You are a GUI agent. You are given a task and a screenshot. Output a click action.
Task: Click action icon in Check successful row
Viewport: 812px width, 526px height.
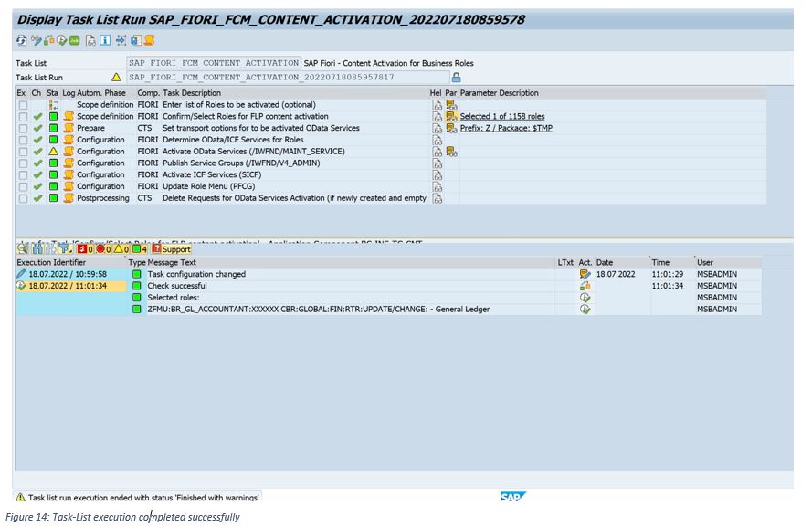pyautogui.click(x=585, y=286)
